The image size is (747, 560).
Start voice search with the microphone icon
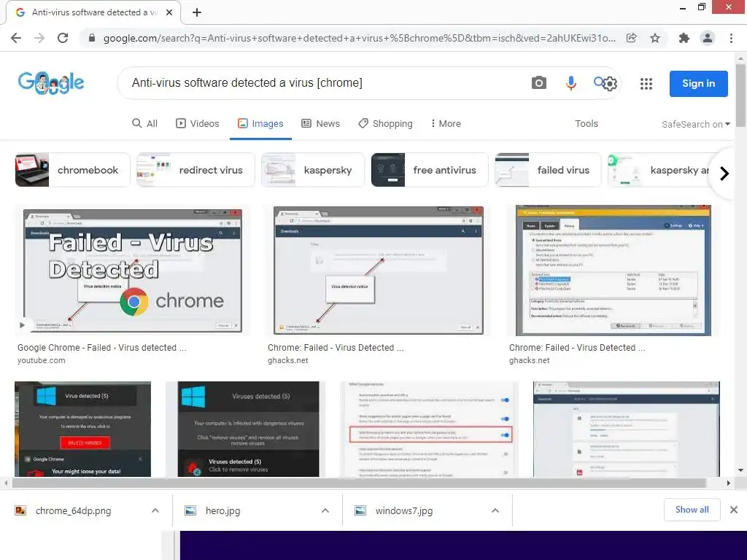point(570,83)
